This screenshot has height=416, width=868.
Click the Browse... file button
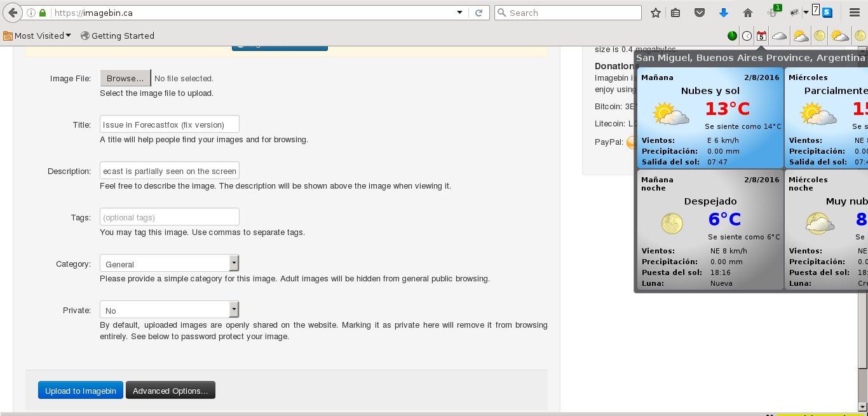pos(125,78)
